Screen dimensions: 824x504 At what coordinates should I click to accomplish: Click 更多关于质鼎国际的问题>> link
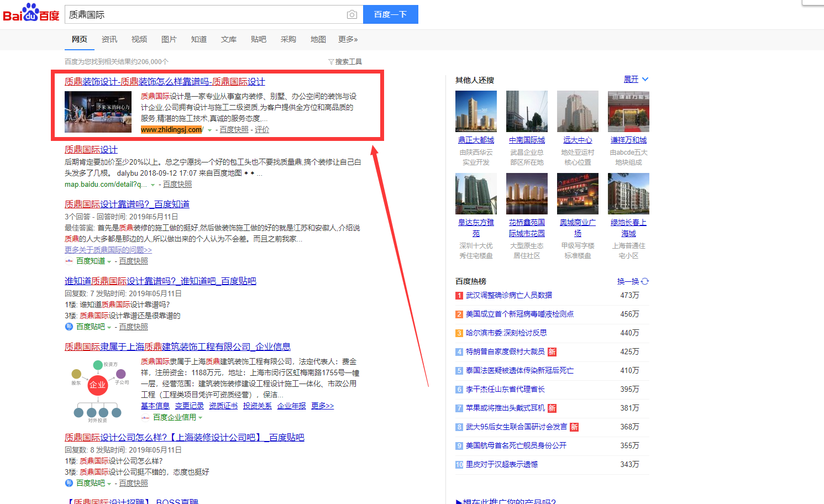108,250
